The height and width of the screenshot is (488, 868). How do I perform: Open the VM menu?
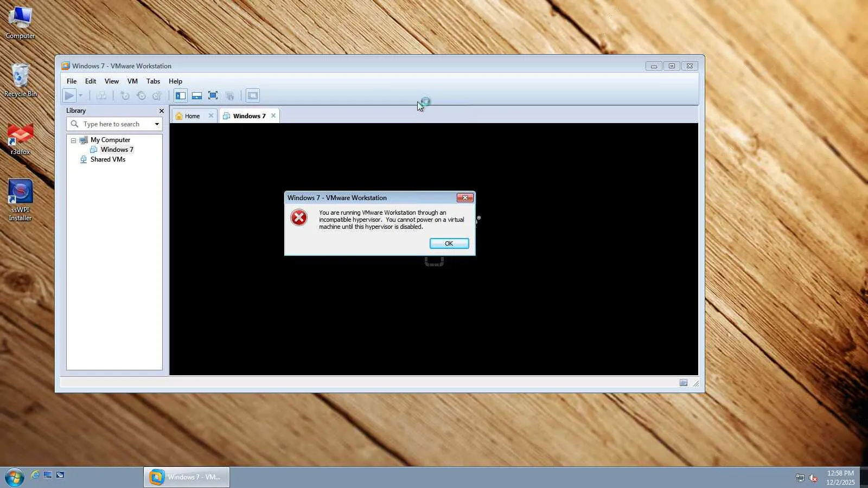pyautogui.click(x=132, y=81)
